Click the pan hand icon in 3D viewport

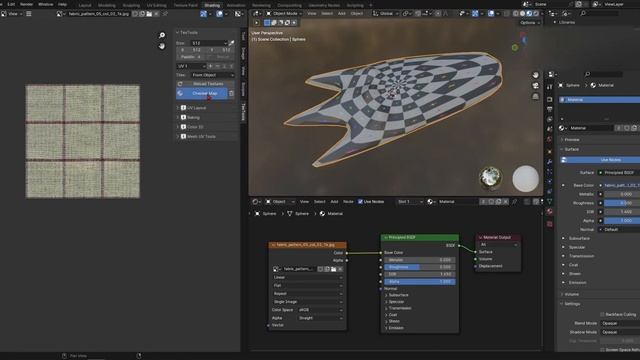536,75
